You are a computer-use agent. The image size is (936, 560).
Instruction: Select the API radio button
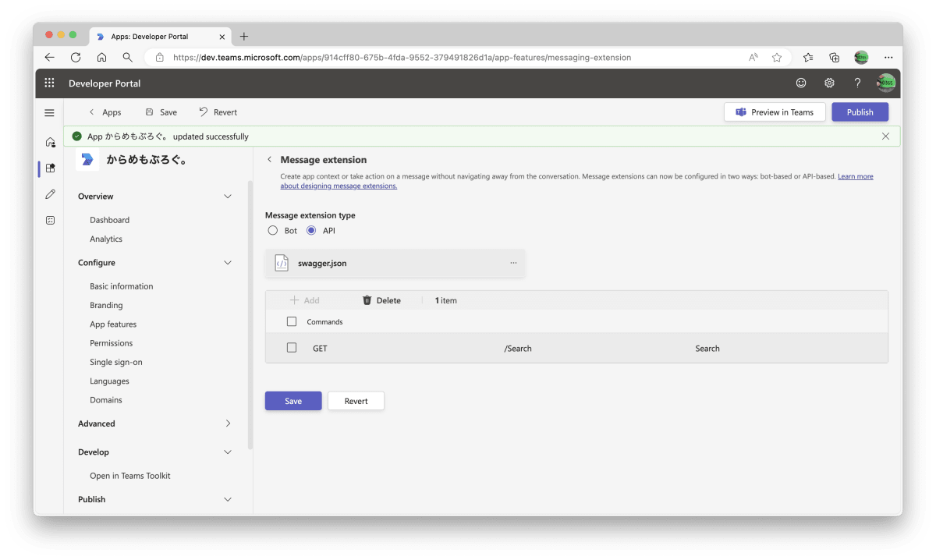coord(311,231)
